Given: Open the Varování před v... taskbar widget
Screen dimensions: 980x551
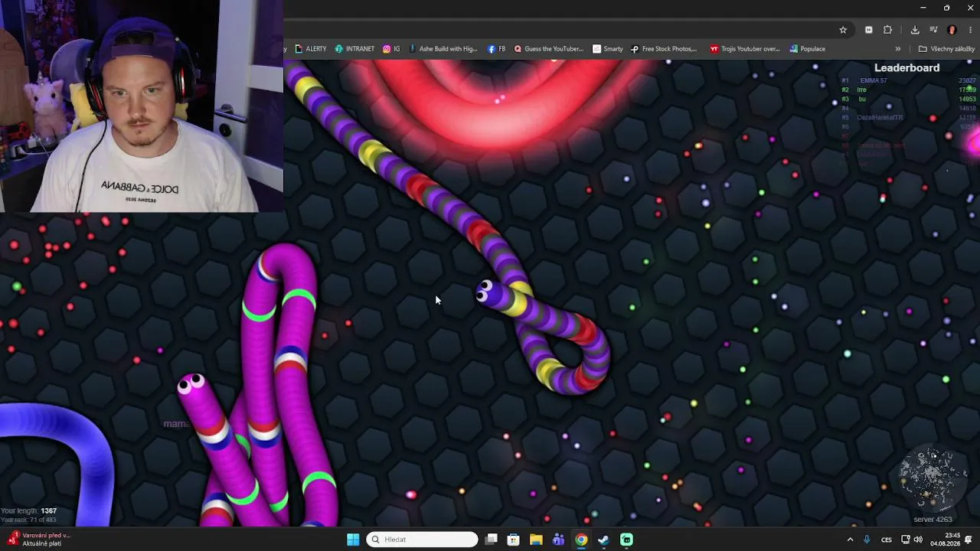Looking at the screenshot, I should click(x=38, y=540).
